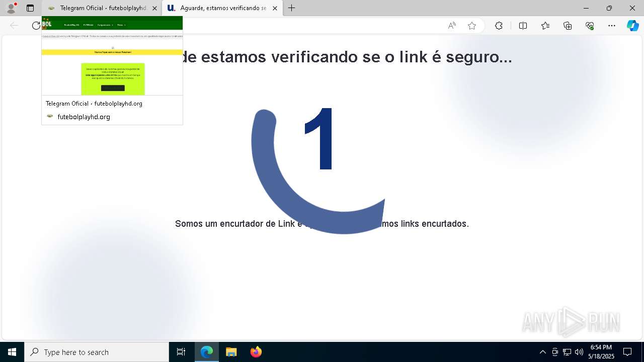The height and width of the screenshot is (362, 644).
Task: Open the volume control tray icon
Action: (579, 352)
